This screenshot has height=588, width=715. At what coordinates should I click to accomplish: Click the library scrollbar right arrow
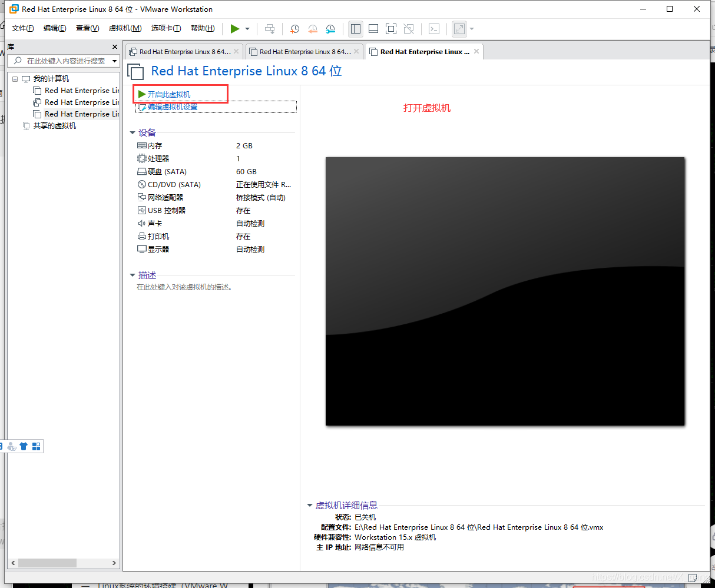click(114, 563)
